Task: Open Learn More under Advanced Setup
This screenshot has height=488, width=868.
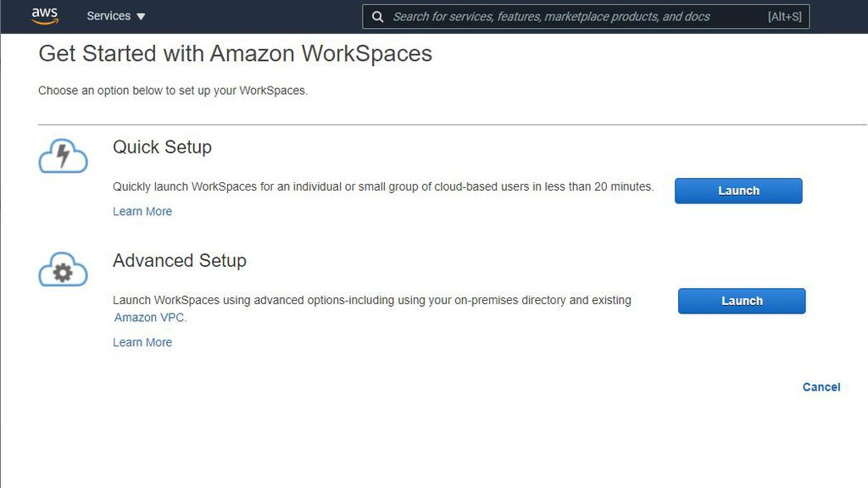Action: pos(142,341)
